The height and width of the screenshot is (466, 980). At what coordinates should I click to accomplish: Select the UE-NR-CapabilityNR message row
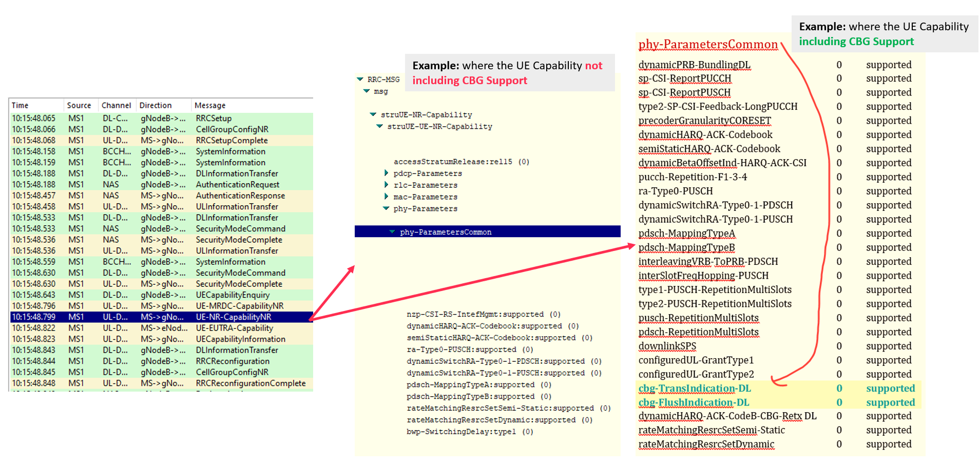pyautogui.click(x=161, y=317)
